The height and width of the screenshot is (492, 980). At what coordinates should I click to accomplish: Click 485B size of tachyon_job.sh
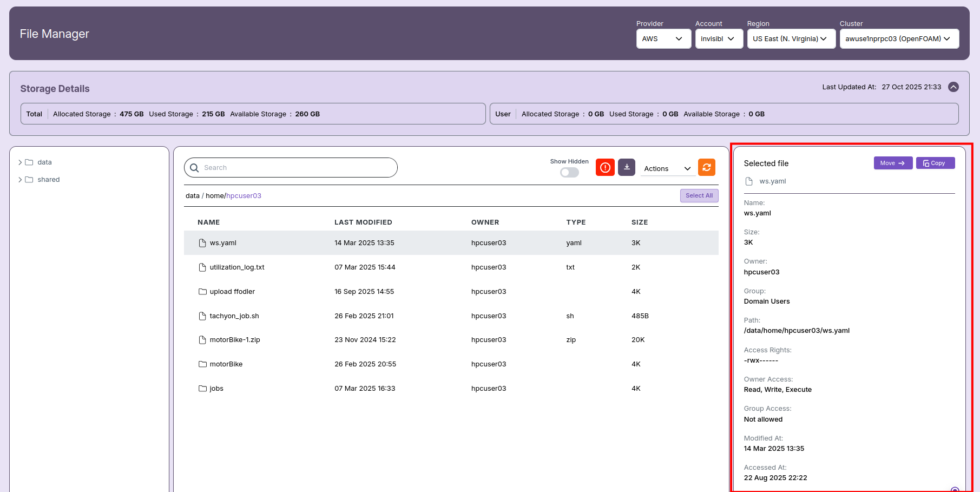640,316
